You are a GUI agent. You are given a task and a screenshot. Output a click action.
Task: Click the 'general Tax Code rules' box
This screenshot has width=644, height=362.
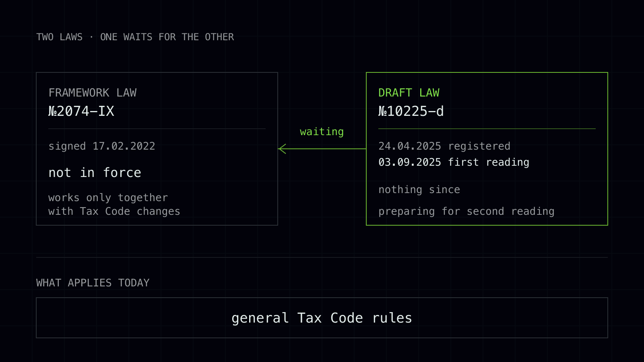pos(322,318)
